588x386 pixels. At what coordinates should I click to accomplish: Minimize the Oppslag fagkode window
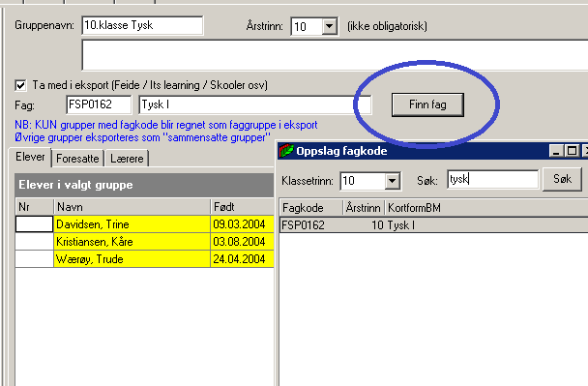[556, 151]
